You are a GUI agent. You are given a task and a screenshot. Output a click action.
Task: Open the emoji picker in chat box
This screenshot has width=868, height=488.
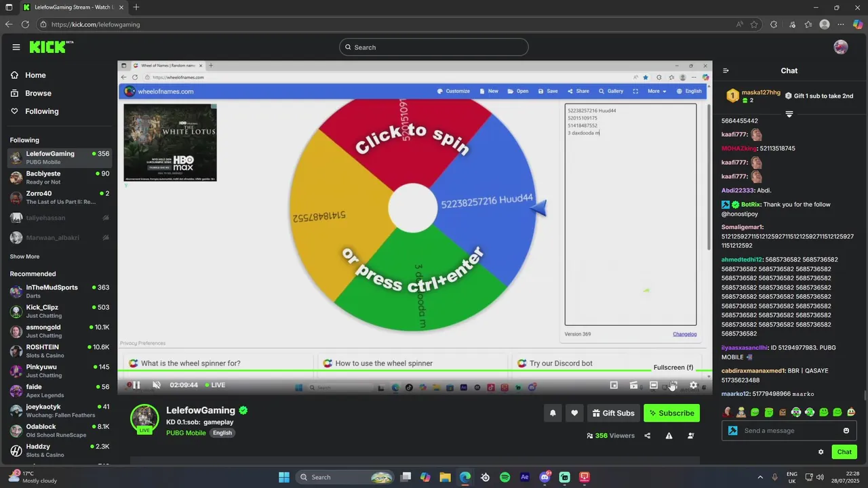point(846,430)
